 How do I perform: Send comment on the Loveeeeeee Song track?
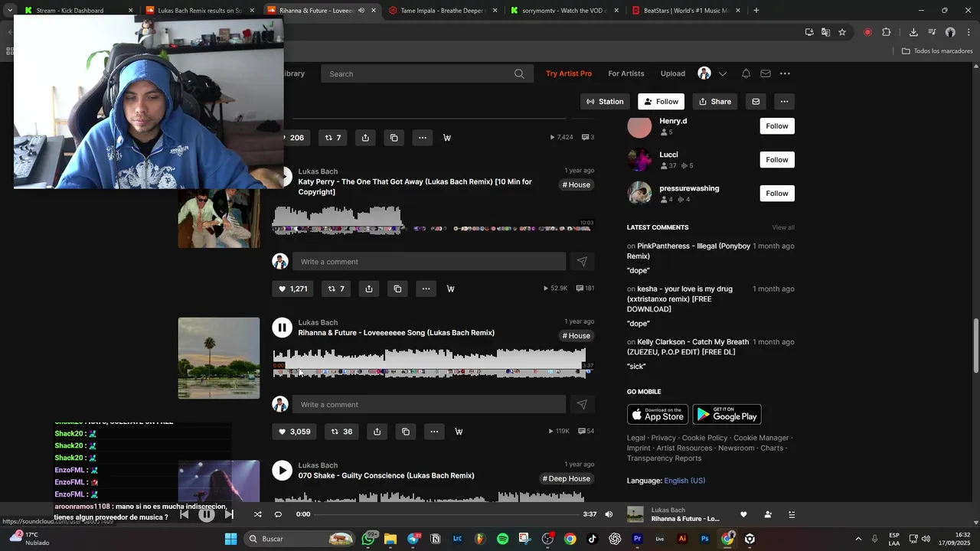click(582, 404)
